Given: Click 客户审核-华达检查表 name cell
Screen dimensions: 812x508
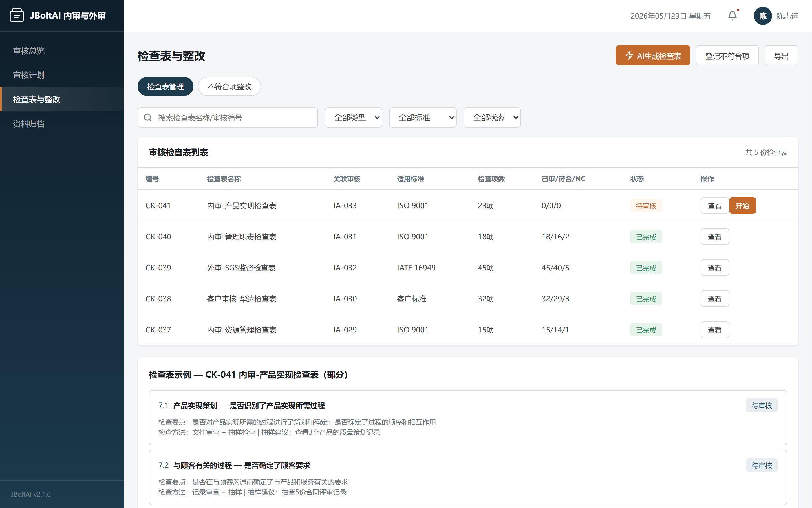Looking at the screenshot, I should point(242,299).
